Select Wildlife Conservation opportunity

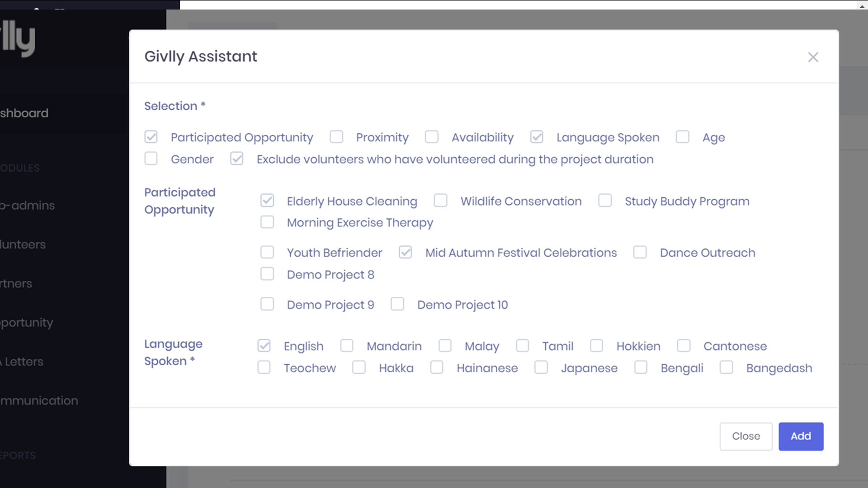pyautogui.click(x=440, y=201)
